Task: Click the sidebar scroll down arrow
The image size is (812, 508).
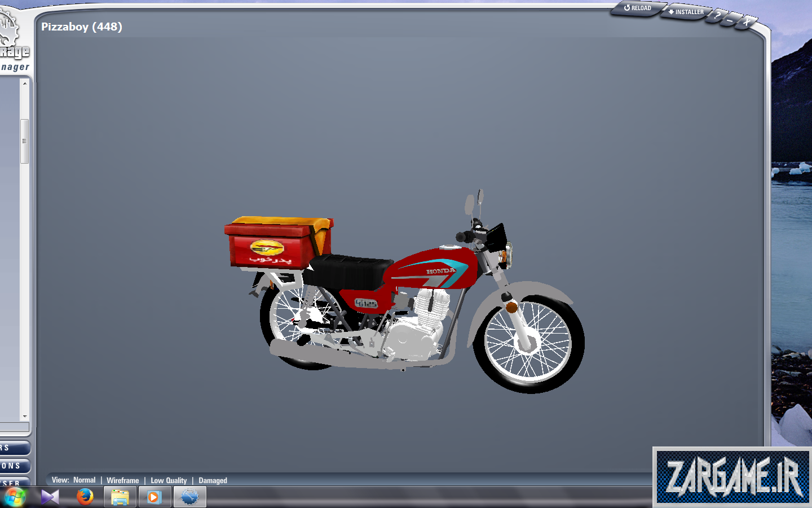Action: [24, 417]
